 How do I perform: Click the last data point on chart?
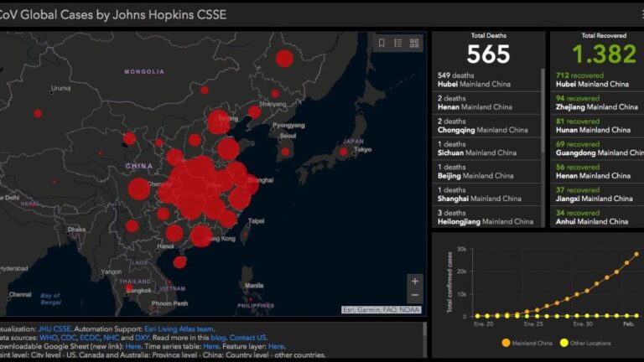[x=636, y=254]
